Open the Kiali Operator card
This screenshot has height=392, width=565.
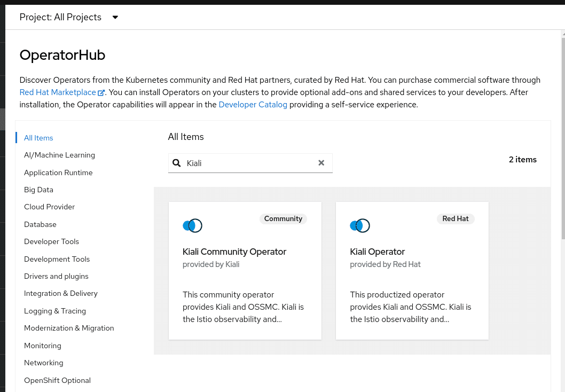pos(412,270)
